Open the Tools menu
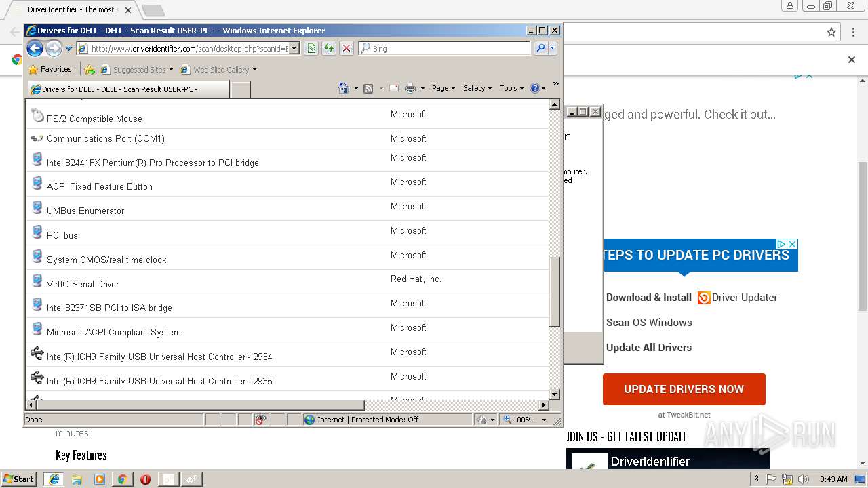 [x=512, y=88]
